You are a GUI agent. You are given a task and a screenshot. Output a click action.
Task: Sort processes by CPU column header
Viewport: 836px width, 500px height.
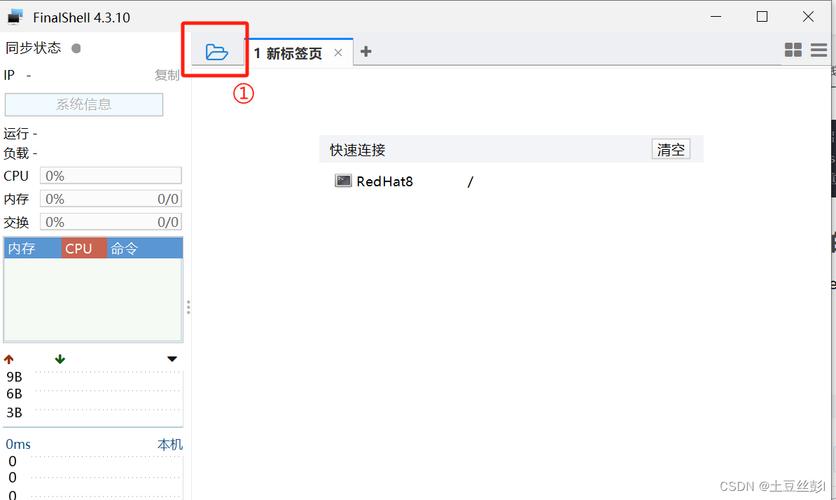pyautogui.click(x=84, y=248)
